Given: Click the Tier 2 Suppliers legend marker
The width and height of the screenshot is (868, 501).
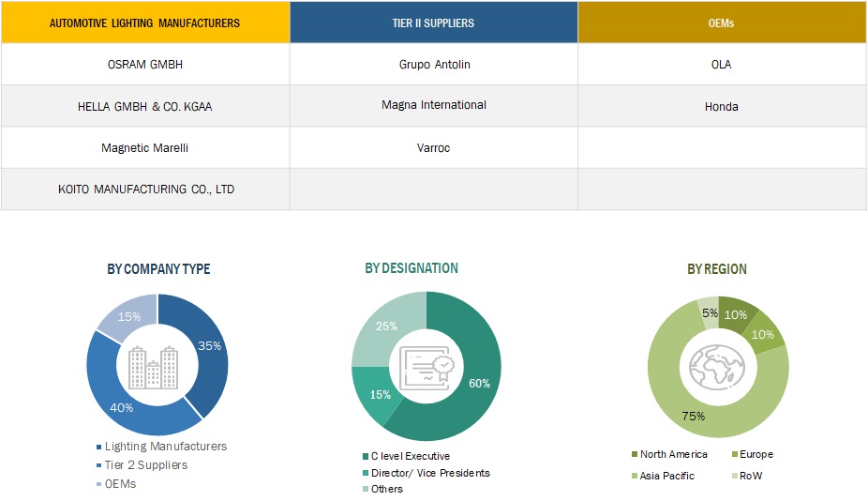Looking at the screenshot, I should pyautogui.click(x=98, y=465).
